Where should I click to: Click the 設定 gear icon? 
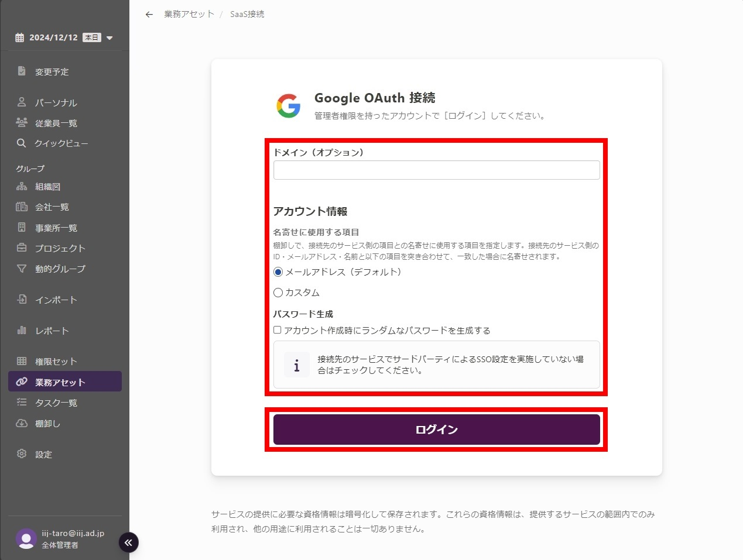tap(22, 454)
